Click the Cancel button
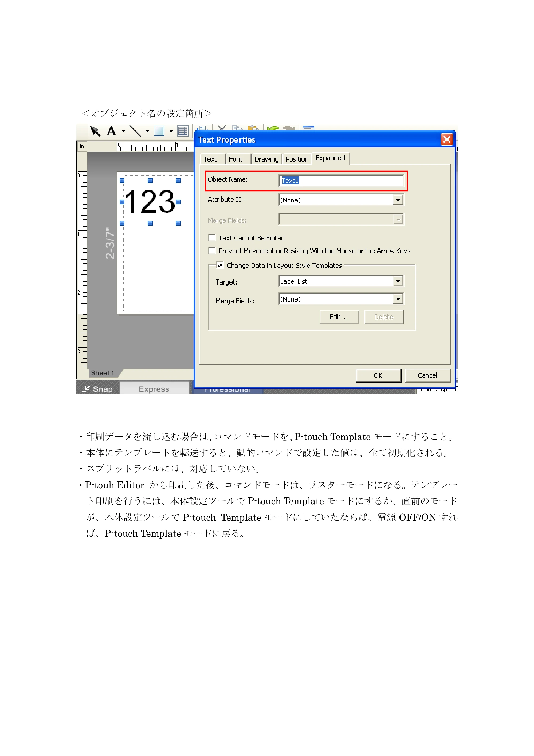The width and height of the screenshot is (534, 756). tap(427, 376)
